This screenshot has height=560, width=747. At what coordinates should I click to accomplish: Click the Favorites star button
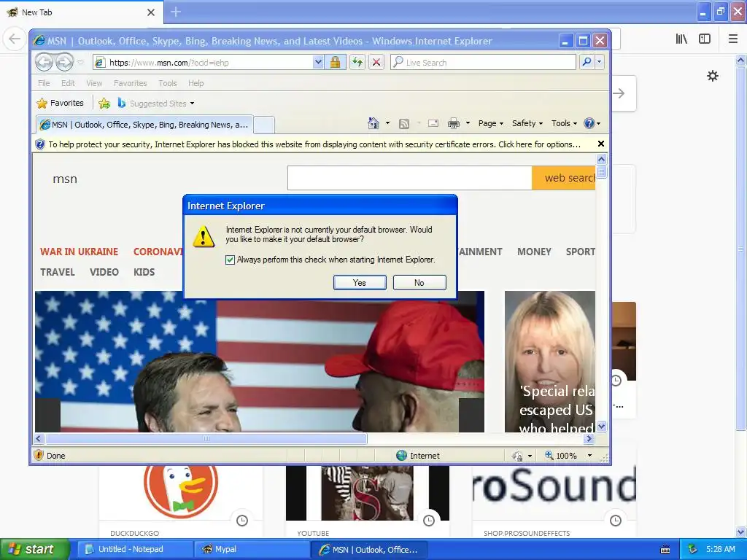60,103
